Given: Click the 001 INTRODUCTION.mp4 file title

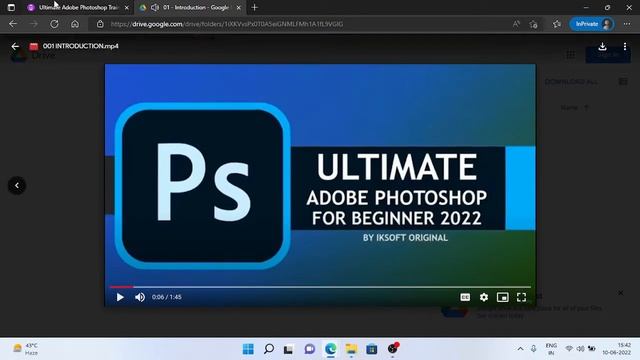Looking at the screenshot, I should point(80,46).
